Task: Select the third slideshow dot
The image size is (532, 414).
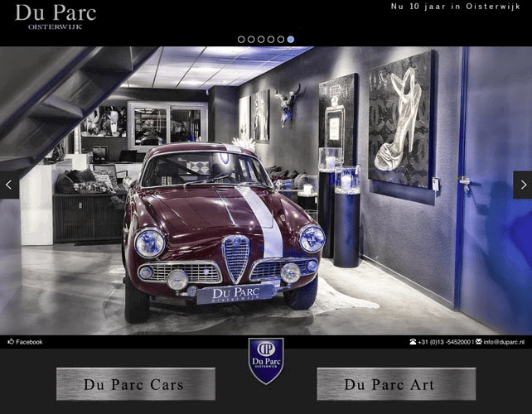Action: pyautogui.click(x=261, y=40)
